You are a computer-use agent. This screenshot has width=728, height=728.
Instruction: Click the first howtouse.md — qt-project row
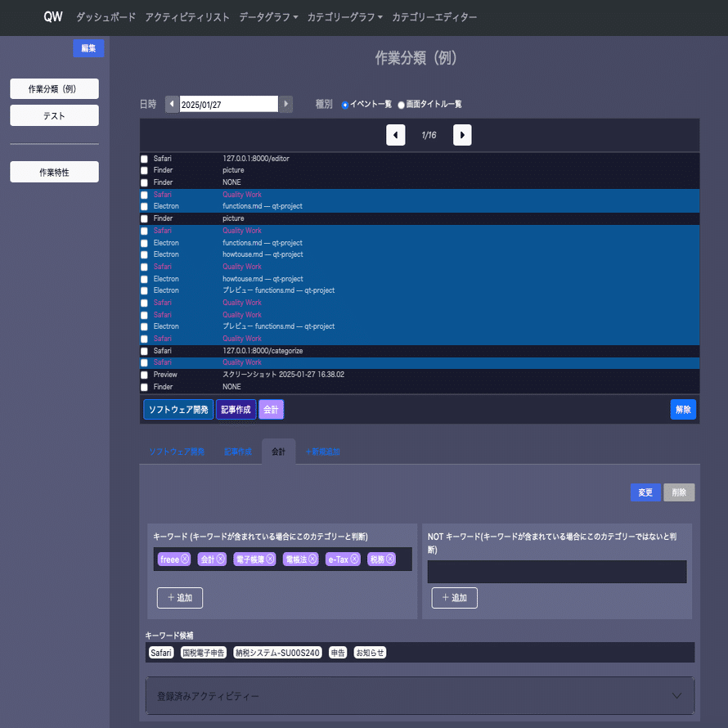pos(420,254)
